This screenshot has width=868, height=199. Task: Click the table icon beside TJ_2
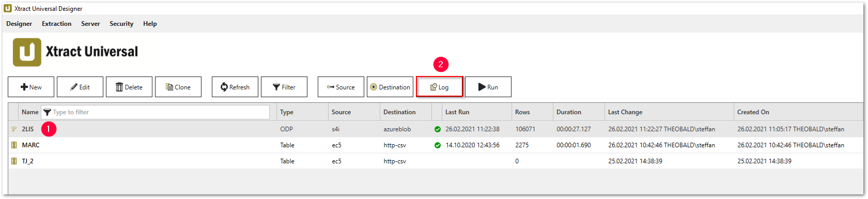[14, 161]
